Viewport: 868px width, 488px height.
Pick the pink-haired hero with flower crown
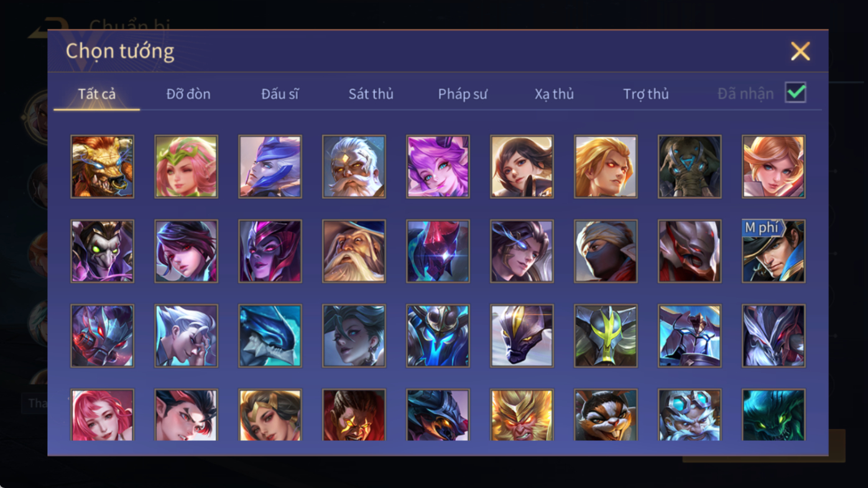186,167
